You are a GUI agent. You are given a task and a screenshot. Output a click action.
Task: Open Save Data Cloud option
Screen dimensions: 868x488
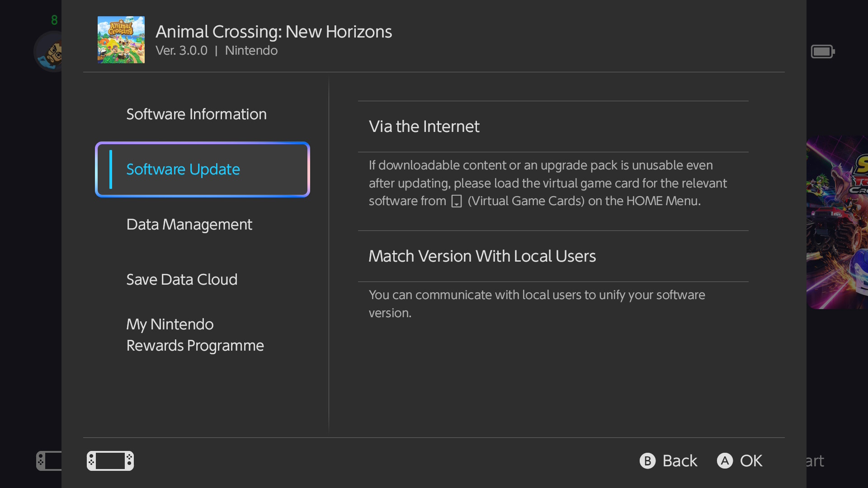tap(182, 280)
